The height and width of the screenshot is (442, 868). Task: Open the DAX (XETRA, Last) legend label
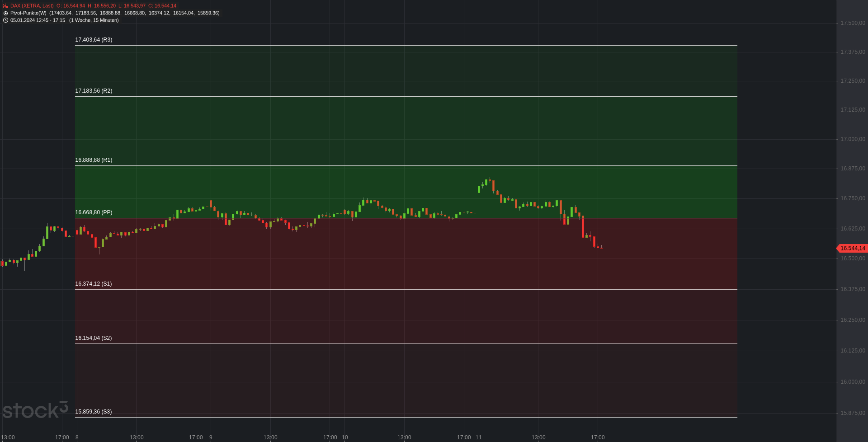[x=32, y=6]
